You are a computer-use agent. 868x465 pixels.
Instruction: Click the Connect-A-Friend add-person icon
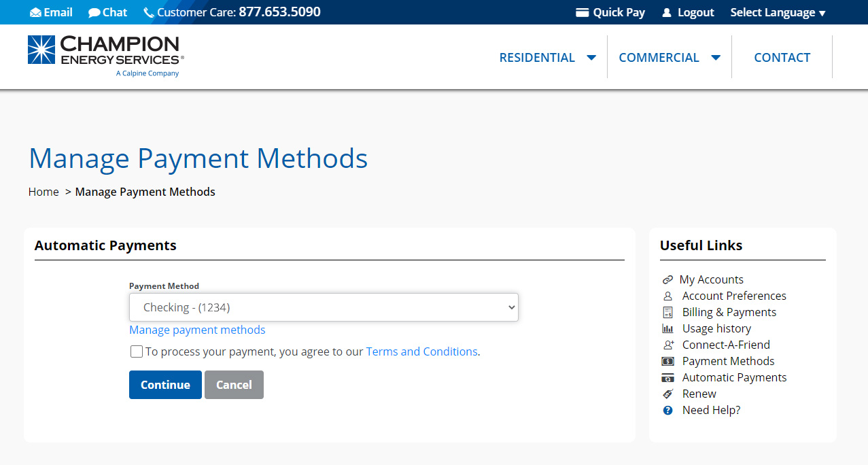click(667, 345)
